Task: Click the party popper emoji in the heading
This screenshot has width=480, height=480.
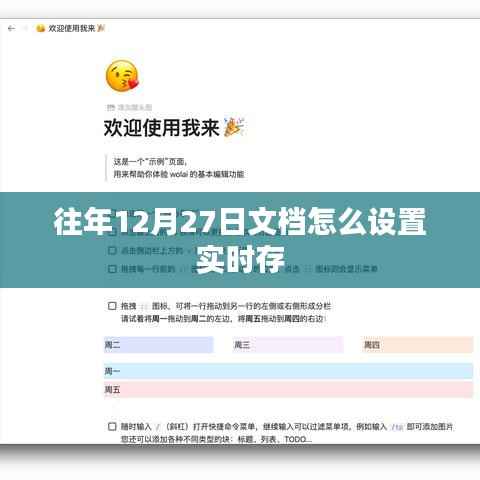Action: coord(234,128)
